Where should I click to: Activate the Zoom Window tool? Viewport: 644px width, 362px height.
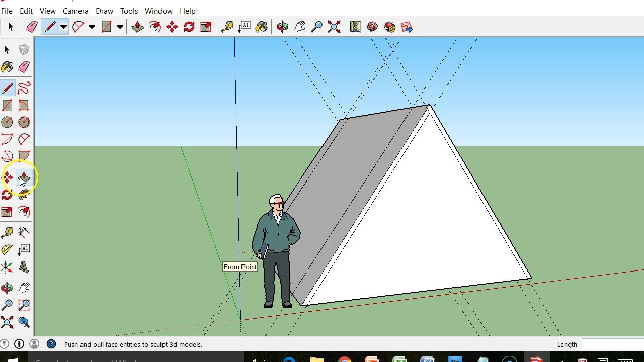[24, 305]
